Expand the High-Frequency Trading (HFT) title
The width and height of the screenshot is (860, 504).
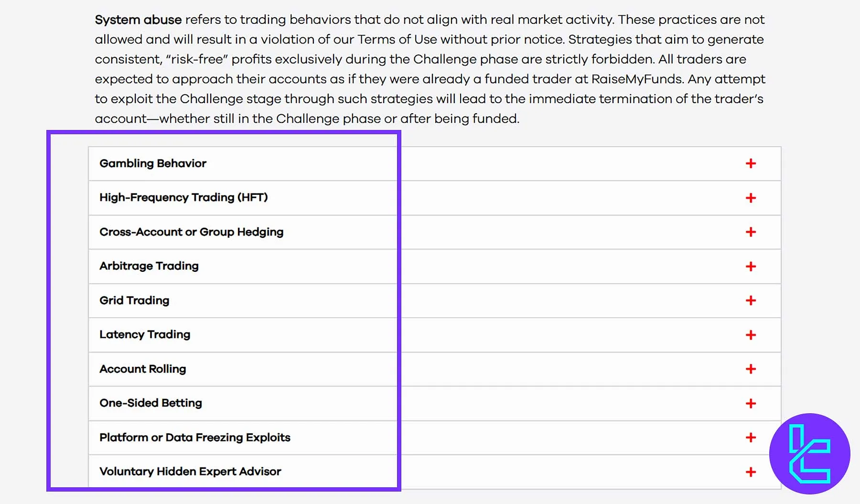[x=183, y=198]
